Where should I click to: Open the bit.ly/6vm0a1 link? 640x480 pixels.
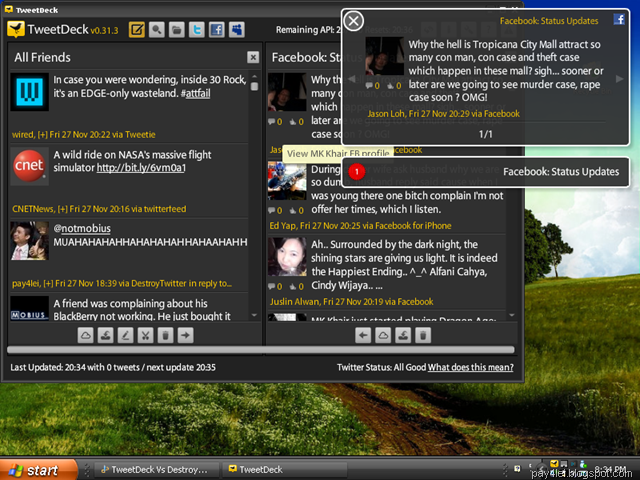[141, 168]
